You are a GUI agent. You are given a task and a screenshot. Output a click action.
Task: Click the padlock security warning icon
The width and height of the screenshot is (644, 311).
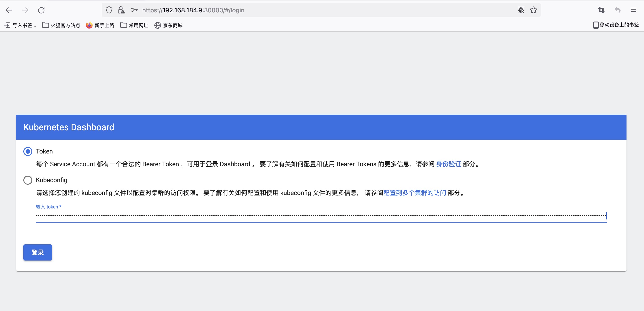121,10
